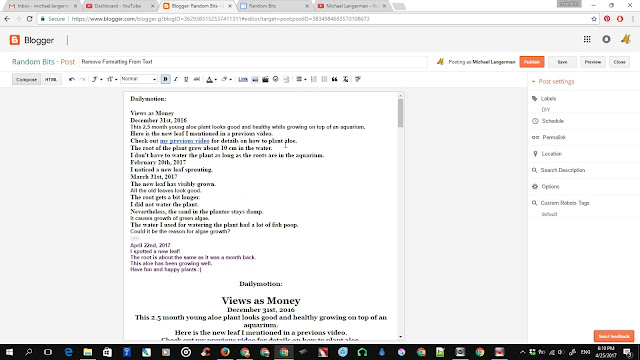640x360 pixels.
Task: Collapse the Post settings section
Action: coord(553,81)
